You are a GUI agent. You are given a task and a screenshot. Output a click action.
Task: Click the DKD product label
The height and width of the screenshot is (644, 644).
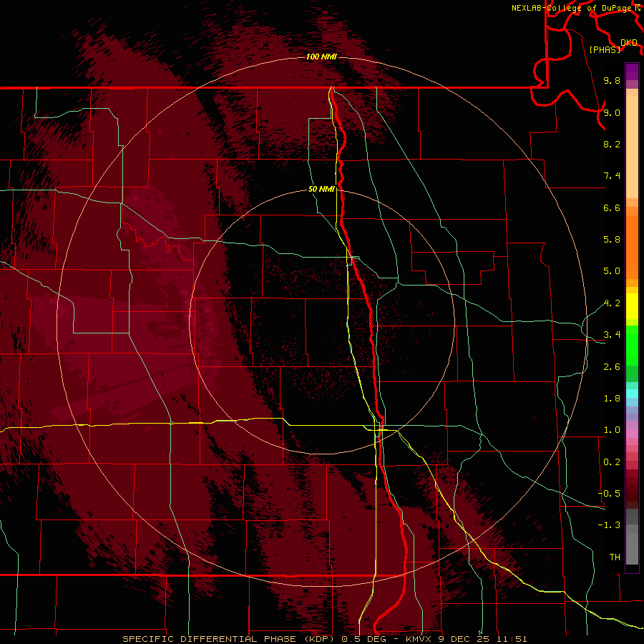click(x=629, y=43)
